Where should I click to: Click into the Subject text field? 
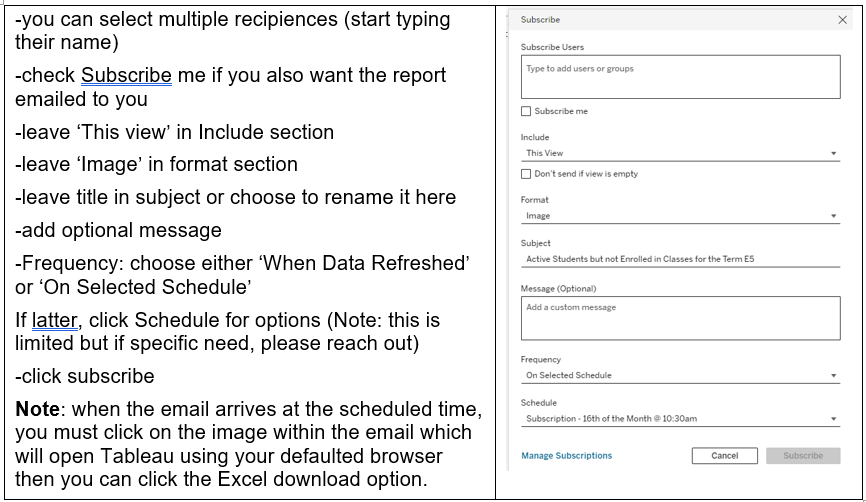pos(680,260)
